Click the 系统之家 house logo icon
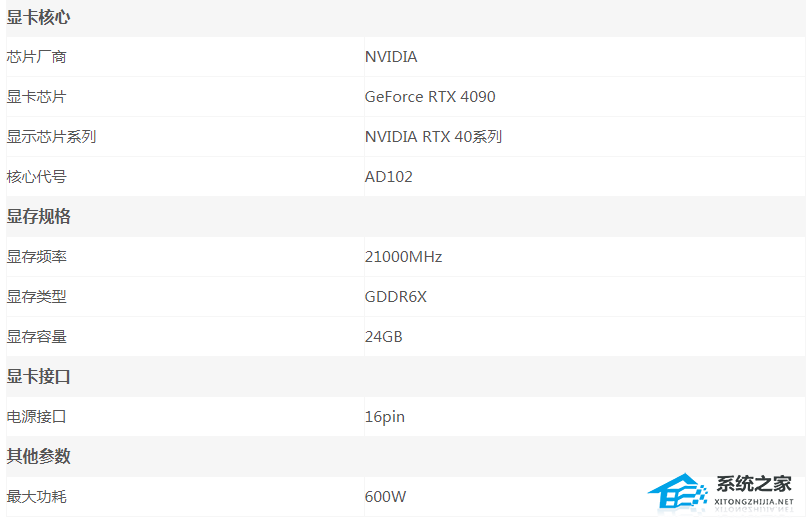 click(678, 493)
